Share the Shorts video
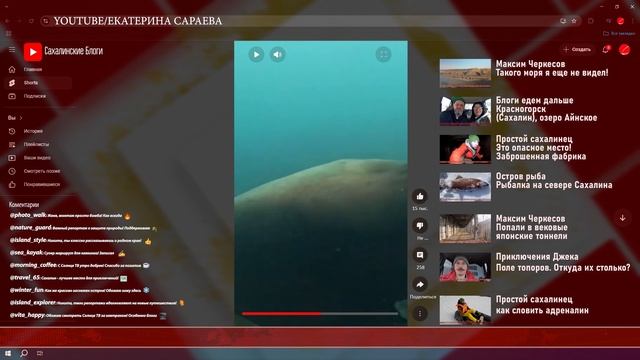Viewport: 640px width, 360px height. 420,284
